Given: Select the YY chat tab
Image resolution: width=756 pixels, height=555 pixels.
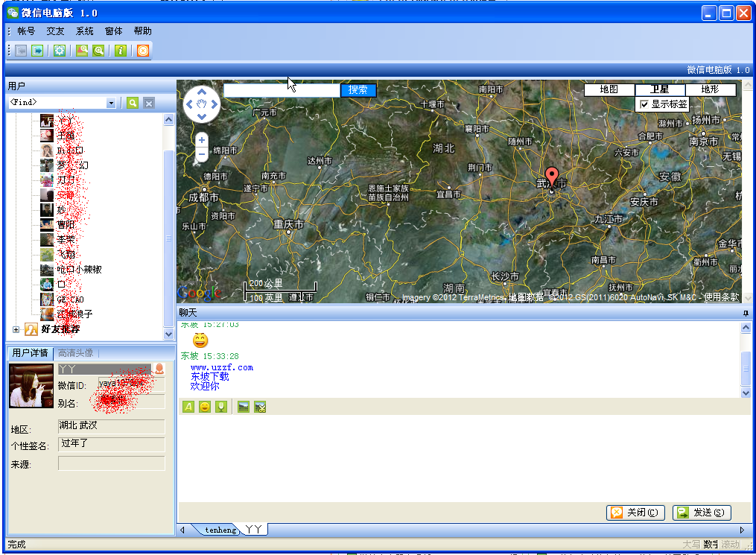Looking at the screenshot, I should point(253,530).
